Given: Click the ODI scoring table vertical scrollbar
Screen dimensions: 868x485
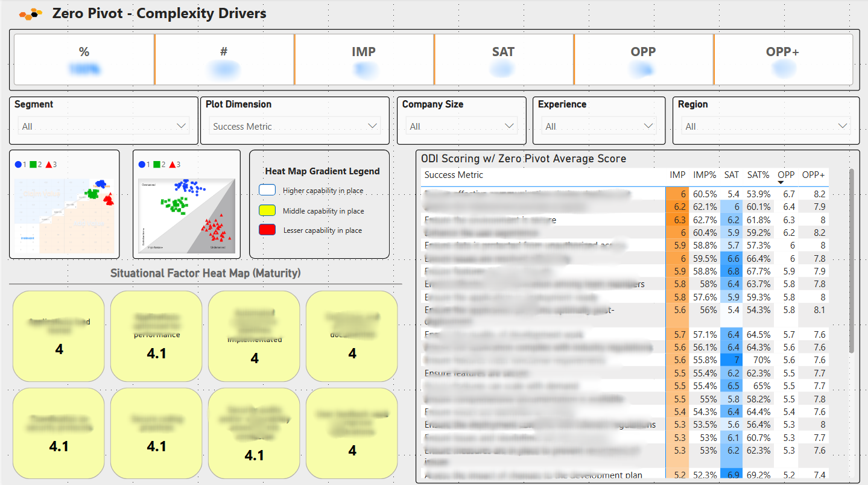Looking at the screenshot, I should [x=851, y=261].
